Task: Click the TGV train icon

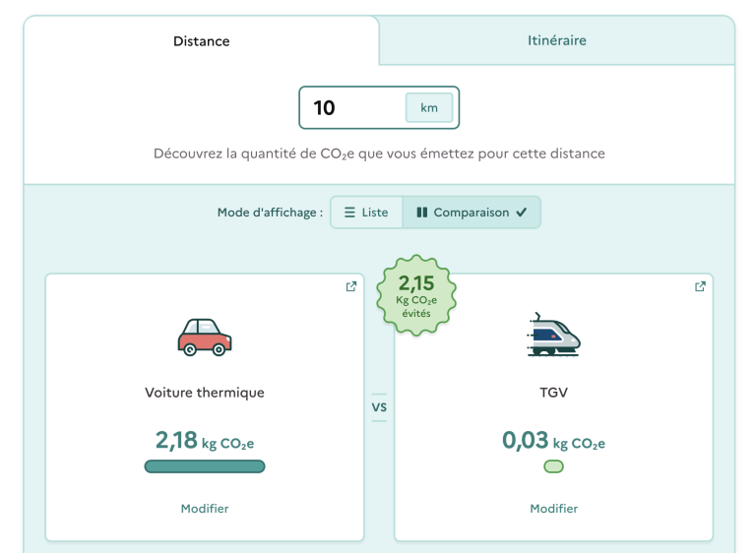Action: (553, 335)
